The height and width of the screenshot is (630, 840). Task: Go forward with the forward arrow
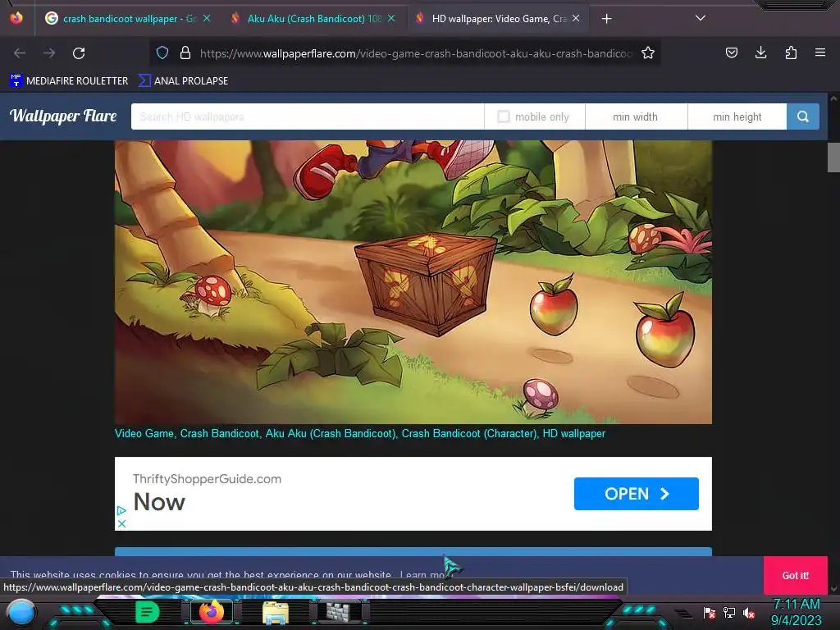[49, 53]
